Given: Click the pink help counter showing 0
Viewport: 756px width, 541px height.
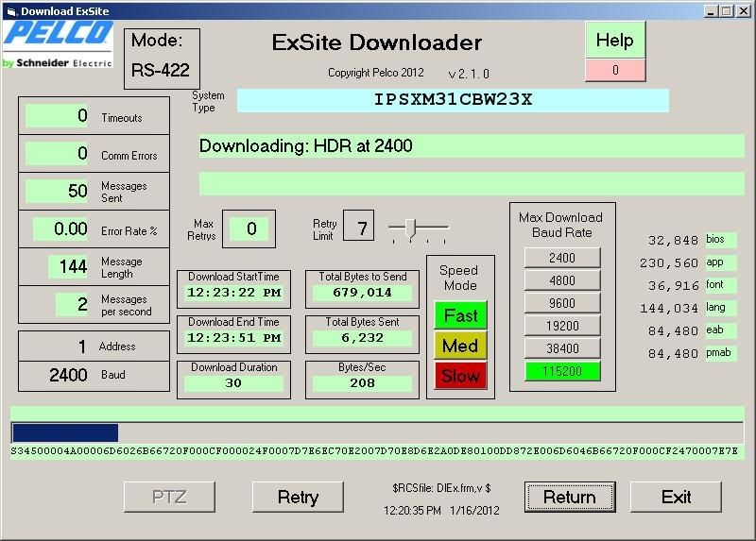Looking at the screenshot, I should tap(615, 70).
